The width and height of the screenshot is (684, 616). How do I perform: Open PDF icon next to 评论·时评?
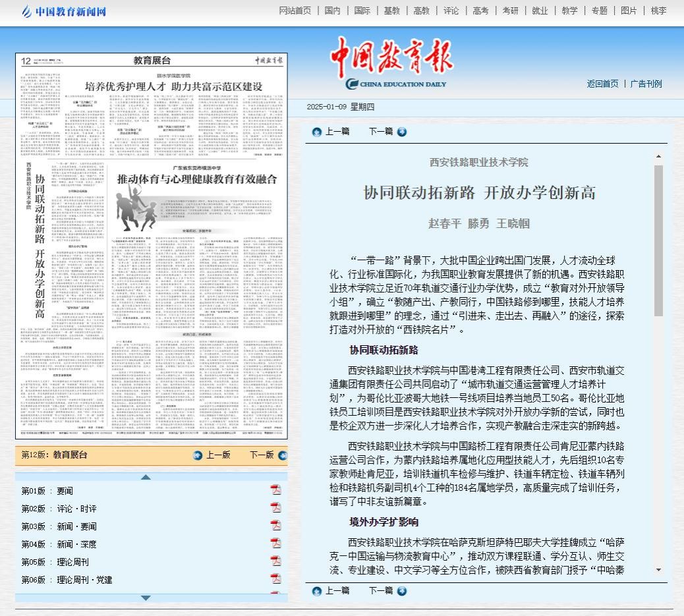275,508
